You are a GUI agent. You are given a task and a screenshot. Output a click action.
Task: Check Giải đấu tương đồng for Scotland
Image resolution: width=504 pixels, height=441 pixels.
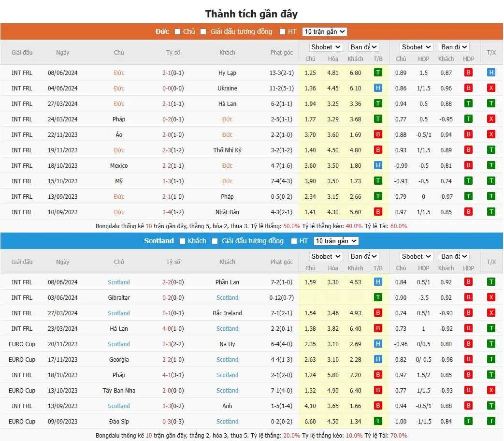pos(216,241)
